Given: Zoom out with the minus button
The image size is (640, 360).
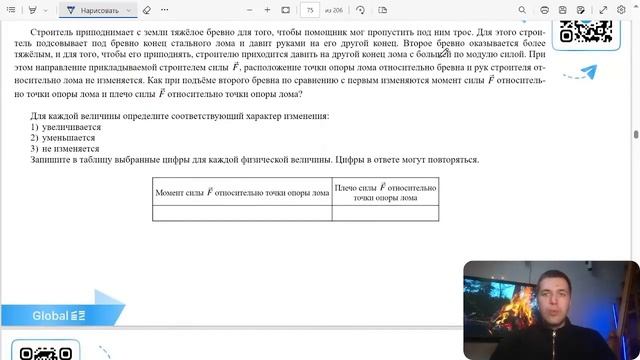Looking at the screenshot, I should click(250, 10).
